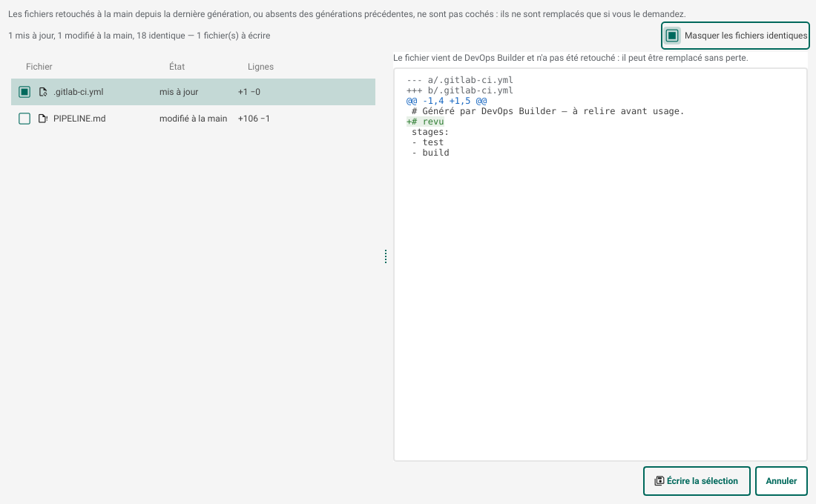816x504 pixels.
Task: Click the '- build' line in the diff
Action: (430, 153)
